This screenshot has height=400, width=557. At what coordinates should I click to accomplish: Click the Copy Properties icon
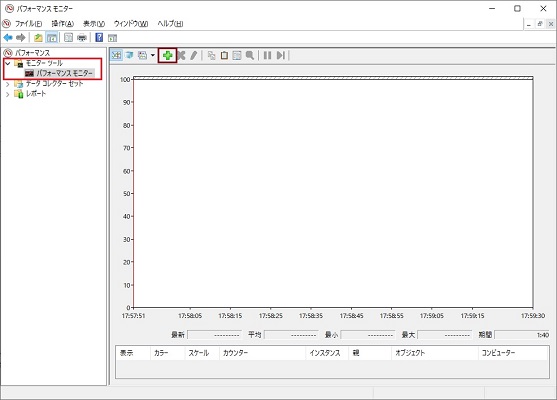[x=211, y=55]
